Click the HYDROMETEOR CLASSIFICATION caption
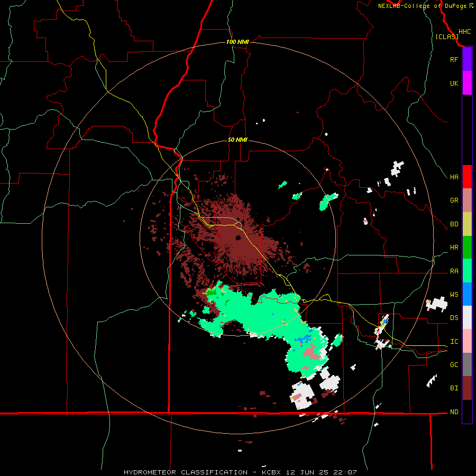 [186, 472]
